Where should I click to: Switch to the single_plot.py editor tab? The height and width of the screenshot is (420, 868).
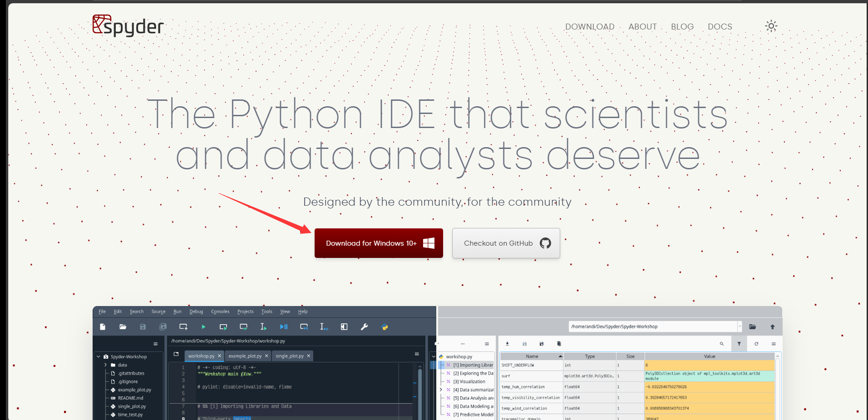coord(290,356)
